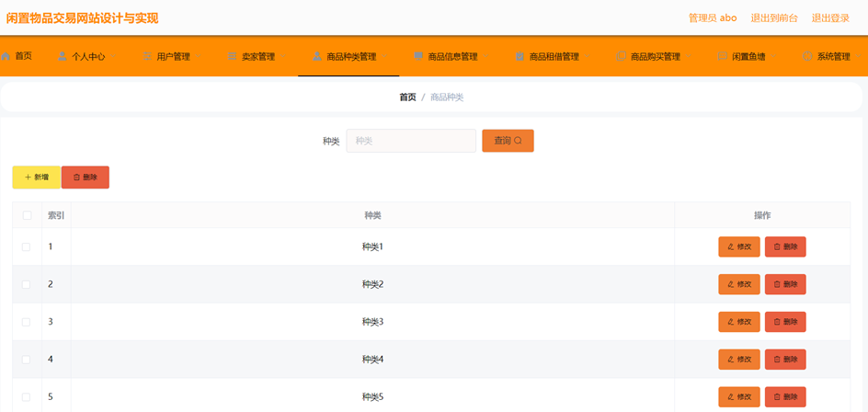The height and width of the screenshot is (412, 868).
Task: Check the checkbox for row 4
Action: [26, 360]
